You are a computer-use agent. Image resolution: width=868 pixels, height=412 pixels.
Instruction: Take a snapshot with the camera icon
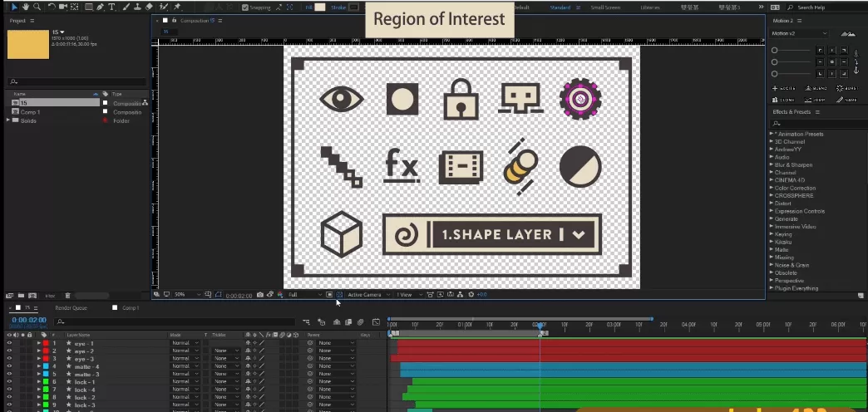(x=260, y=295)
